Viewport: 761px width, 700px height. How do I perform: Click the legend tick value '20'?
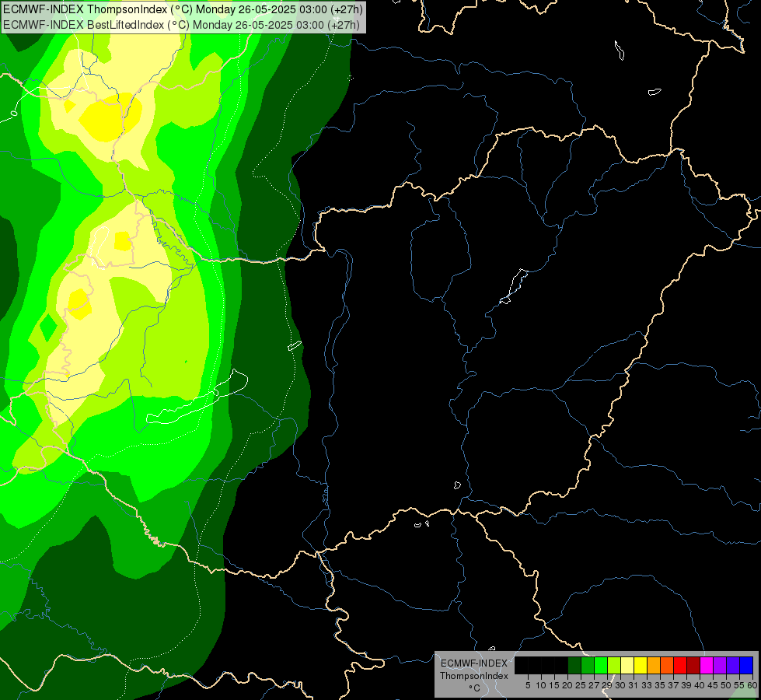click(x=567, y=685)
